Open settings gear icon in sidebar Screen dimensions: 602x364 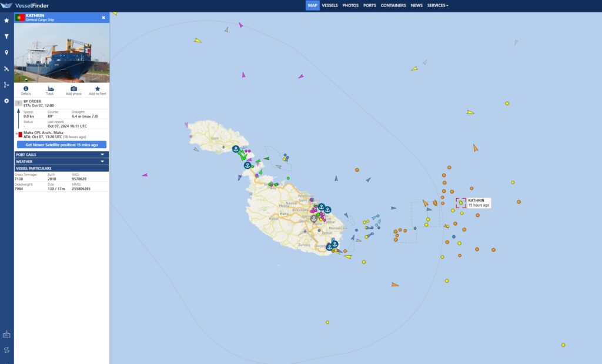6,101
